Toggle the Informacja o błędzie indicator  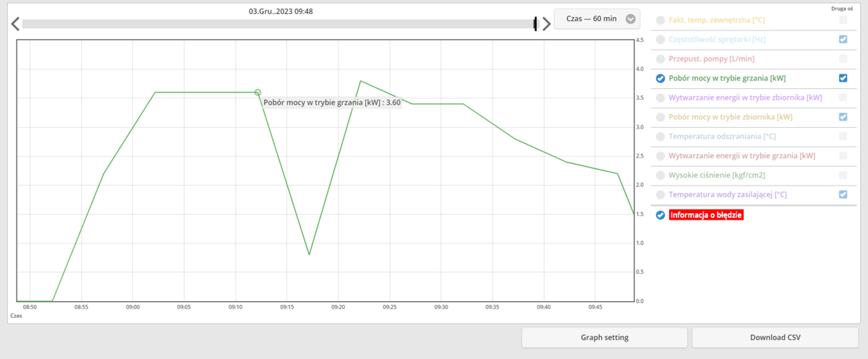[x=660, y=215]
